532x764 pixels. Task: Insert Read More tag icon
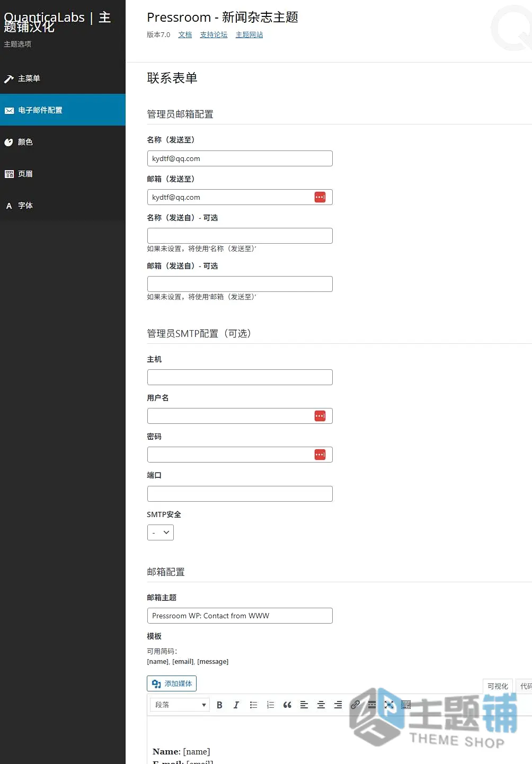pyautogui.click(x=372, y=705)
